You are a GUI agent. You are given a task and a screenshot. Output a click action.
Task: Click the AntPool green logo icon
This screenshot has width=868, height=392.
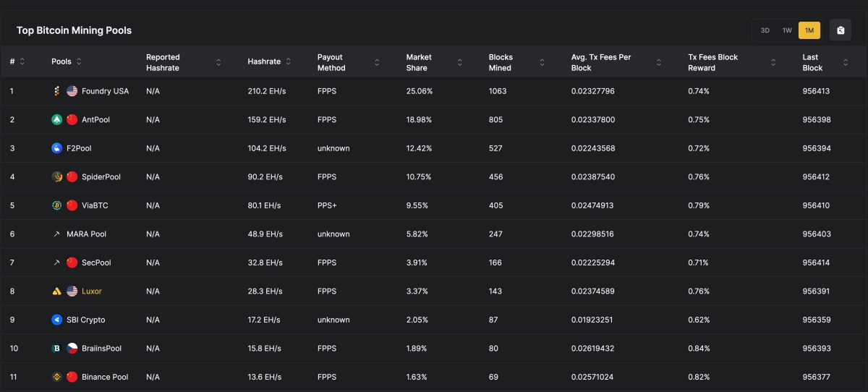[x=56, y=119]
